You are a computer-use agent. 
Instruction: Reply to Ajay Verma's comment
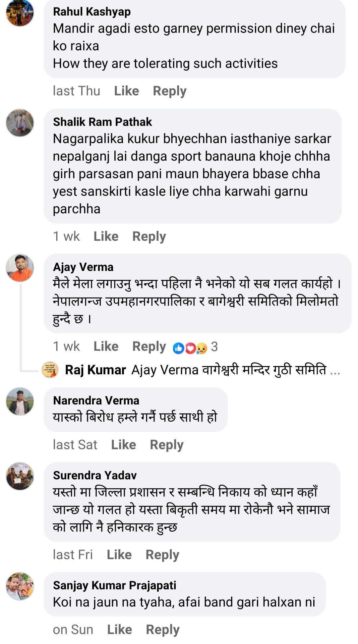pyautogui.click(x=149, y=347)
